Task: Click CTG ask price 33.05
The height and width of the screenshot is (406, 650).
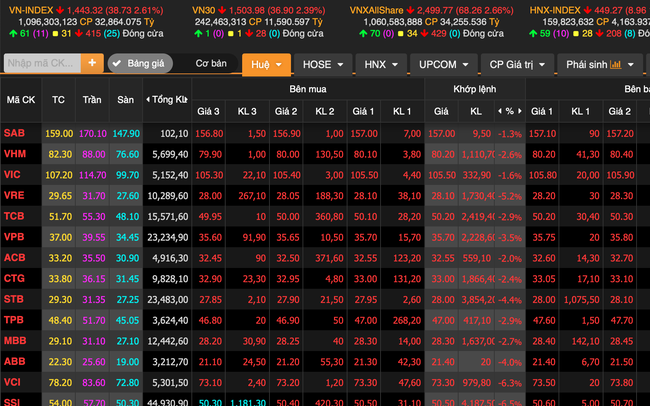Action: [543, 279]
